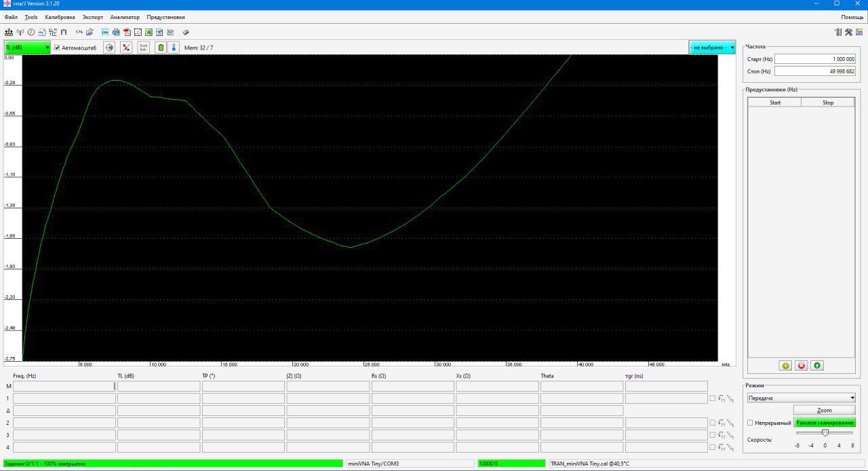
Task: Click the CAL calibration toolbar icon
Action: pyautogui.click(x=79, y=32)
